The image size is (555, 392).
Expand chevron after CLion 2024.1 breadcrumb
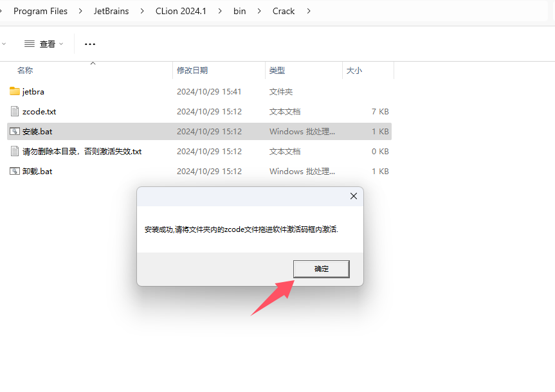coord(220,12)
